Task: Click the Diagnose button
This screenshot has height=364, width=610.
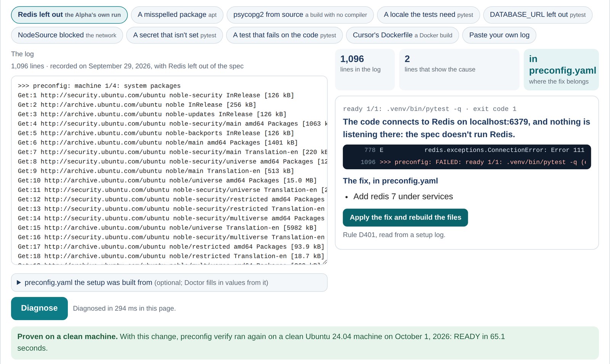Action: click(x=39, y=308)
